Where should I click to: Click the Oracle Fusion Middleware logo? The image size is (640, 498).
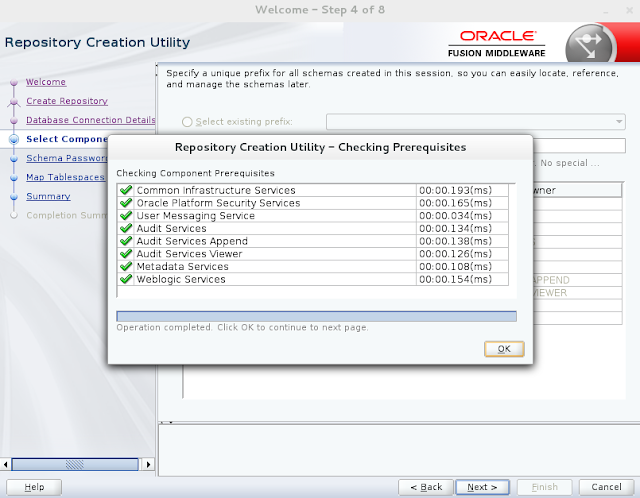[x=497, y=44]
